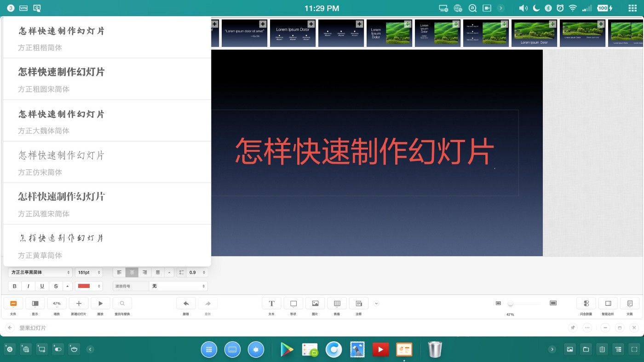Image resolution: width=644 pixels, height=362 pixels.
Task: Open the 智能边栏 smart sidebar
Action: 608,304
